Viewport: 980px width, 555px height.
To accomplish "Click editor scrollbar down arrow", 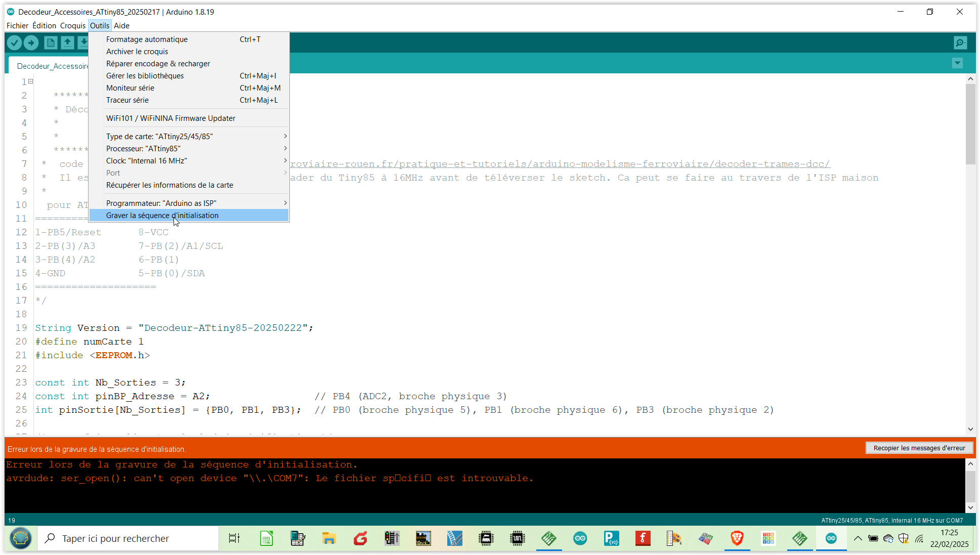I will [x=970, y=429].
